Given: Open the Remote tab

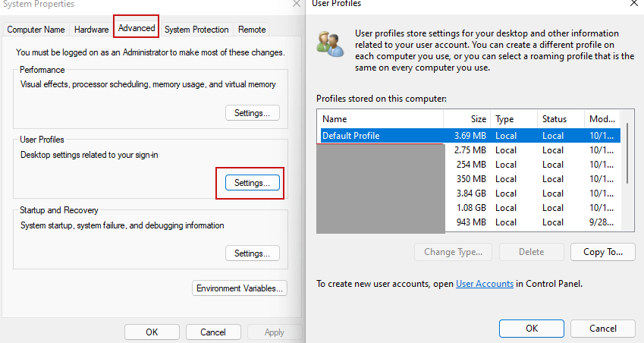Looking at the screenshot, I should [x=252, y=30].
